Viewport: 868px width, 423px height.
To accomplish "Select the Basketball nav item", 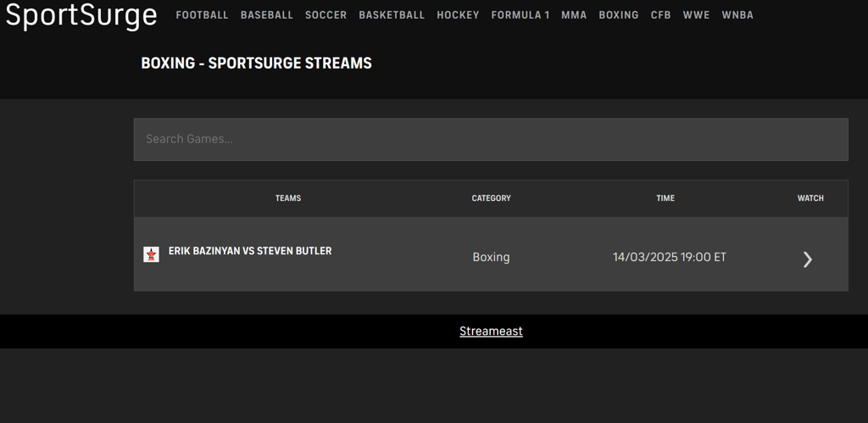I will pyautogui.click(x=392, y=15).
